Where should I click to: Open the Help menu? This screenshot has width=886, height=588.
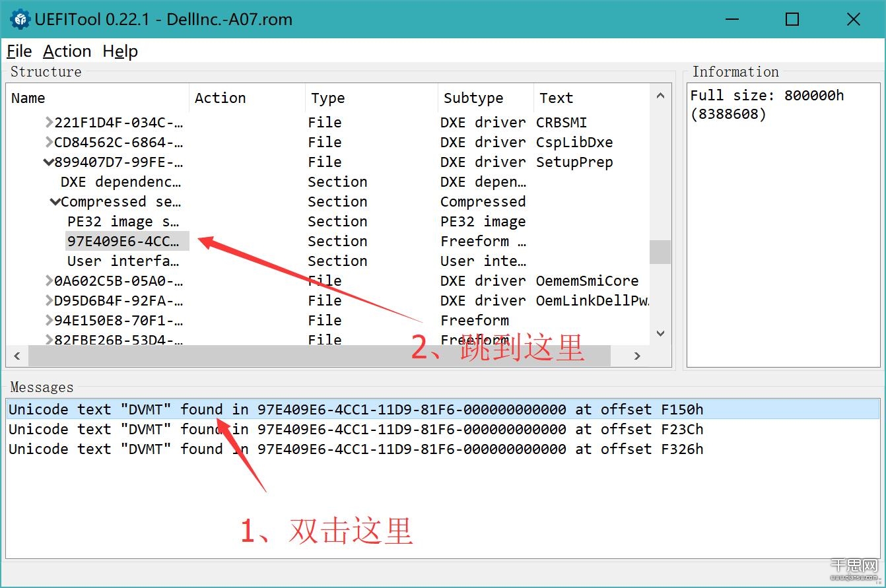(x=120, y=51)
